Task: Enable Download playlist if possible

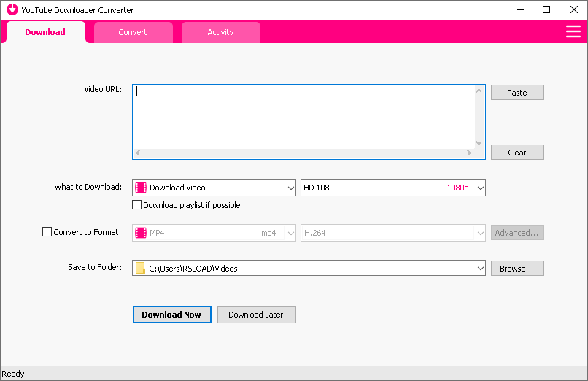Action: tap(137, 205)
